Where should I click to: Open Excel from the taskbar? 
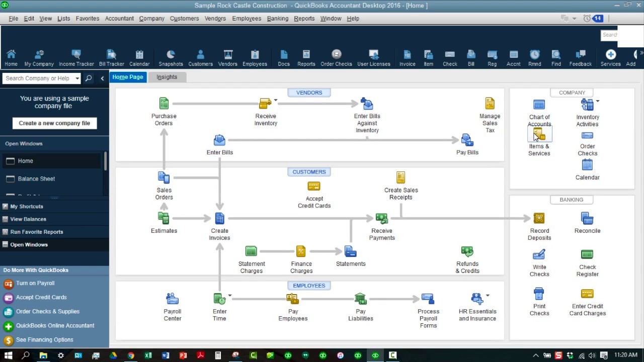[148, 355]
